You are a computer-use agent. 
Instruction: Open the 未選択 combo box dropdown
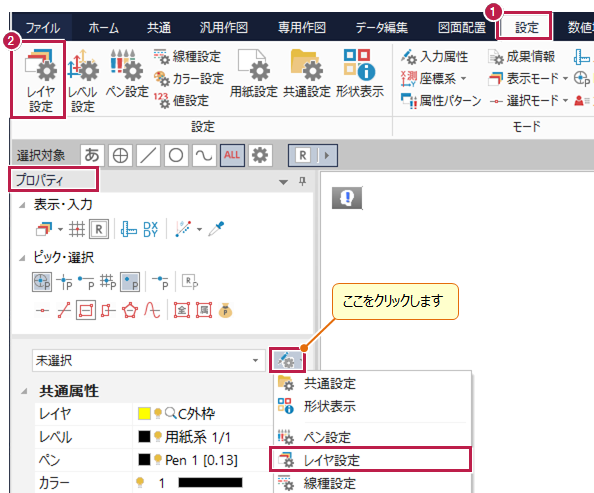click(256, 360)
